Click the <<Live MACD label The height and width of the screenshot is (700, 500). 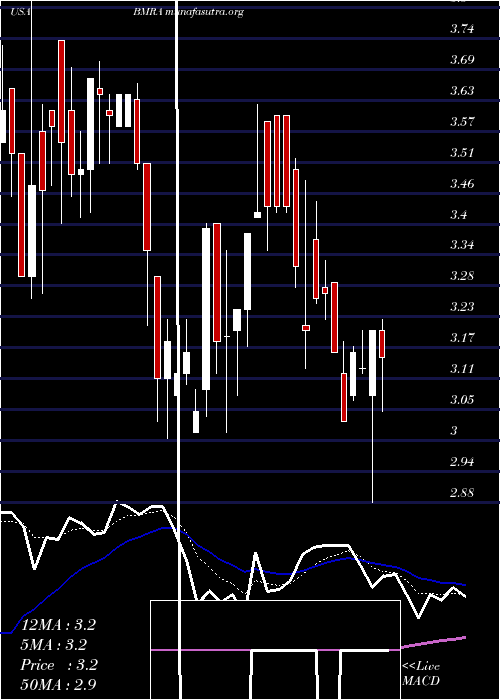pyautogui.click(x=421, y=674)
